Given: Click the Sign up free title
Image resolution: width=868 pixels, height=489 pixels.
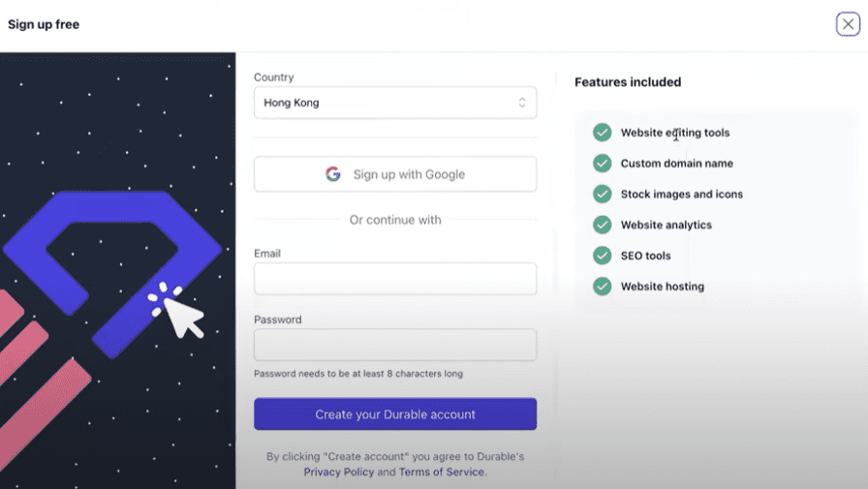Looking at the screenshot, I should point(44,24).
